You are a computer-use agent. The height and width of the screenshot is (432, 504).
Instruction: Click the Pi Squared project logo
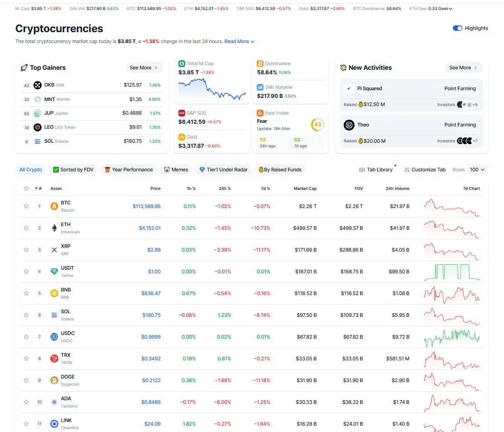coord(349,88)
